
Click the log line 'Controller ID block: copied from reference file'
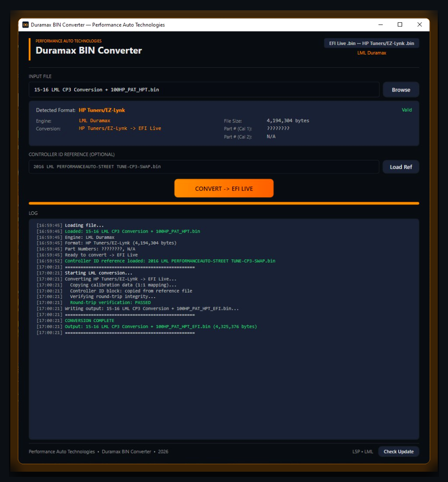(131, 291)
